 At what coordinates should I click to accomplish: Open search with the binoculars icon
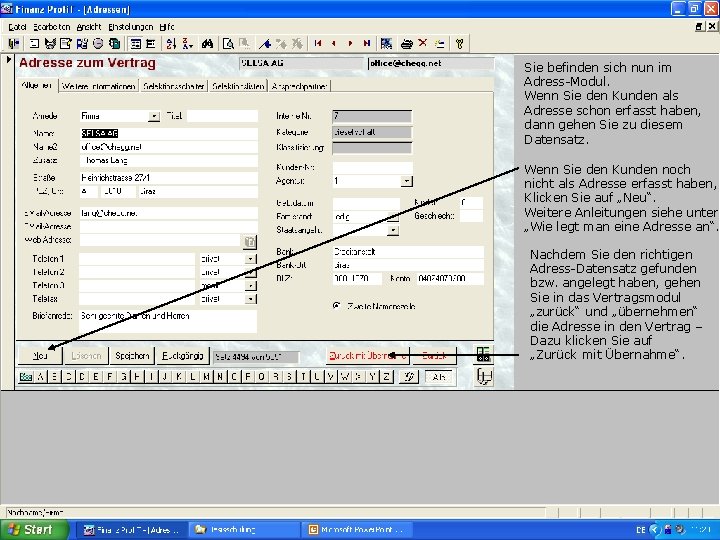[x=207, y=44]
